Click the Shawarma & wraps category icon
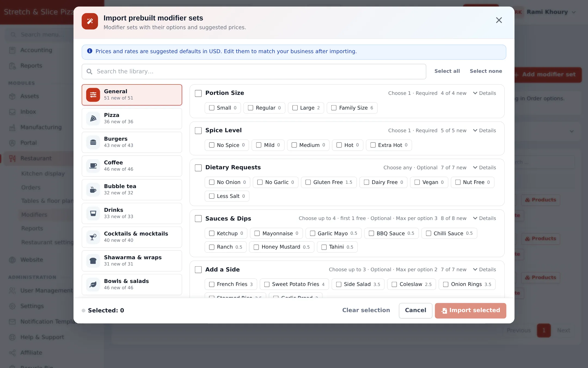Screen dimensions: 588x368 click(93, 261)
